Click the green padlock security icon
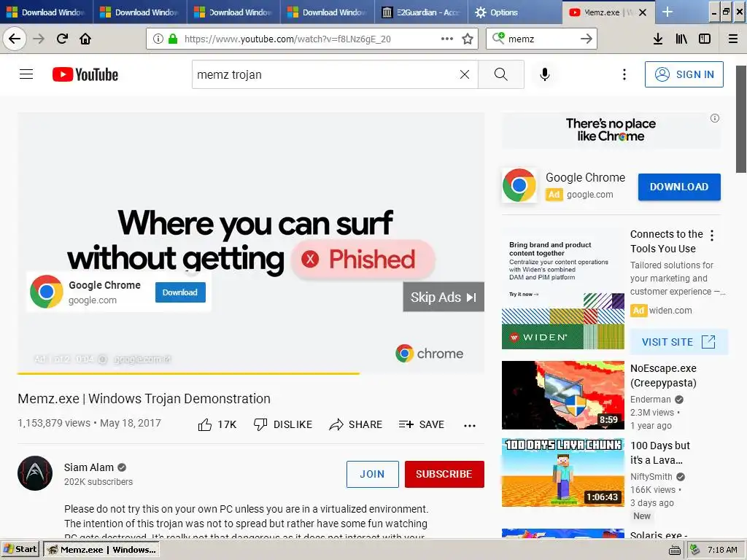The height and width of the screenshot is (560, 747). point(173,39)
